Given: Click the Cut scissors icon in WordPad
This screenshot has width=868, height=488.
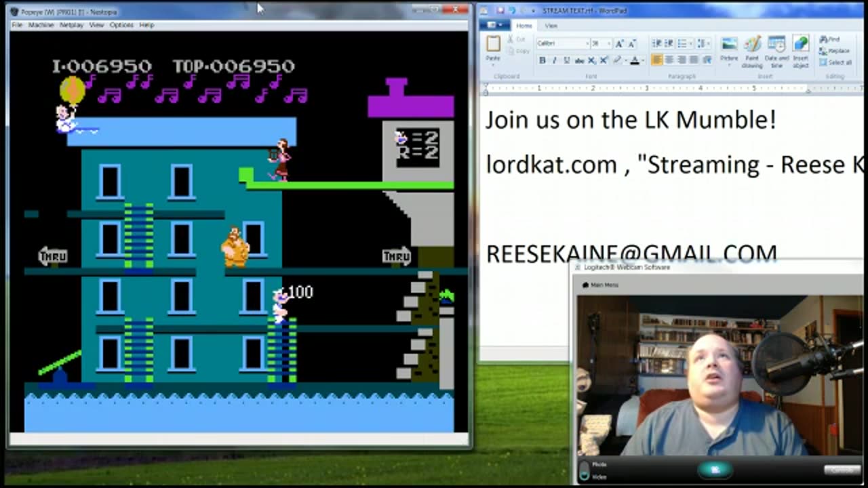Looking at the screenshot, I should coord(510,39).
